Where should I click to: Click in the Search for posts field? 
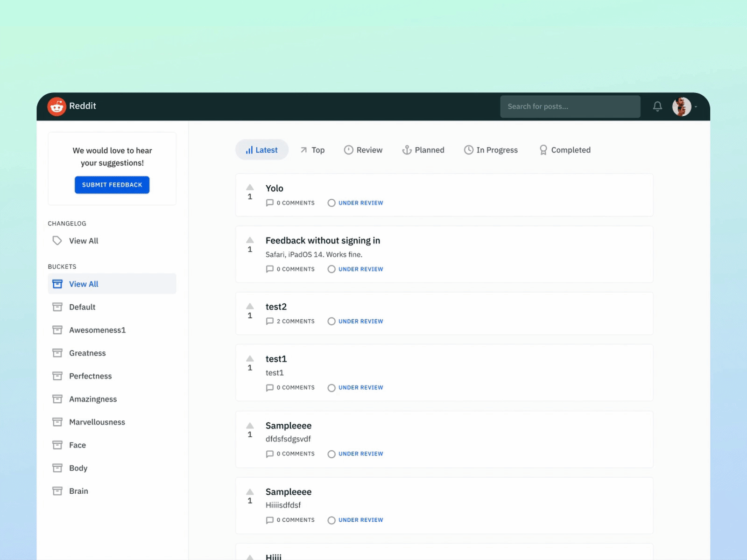570,106
